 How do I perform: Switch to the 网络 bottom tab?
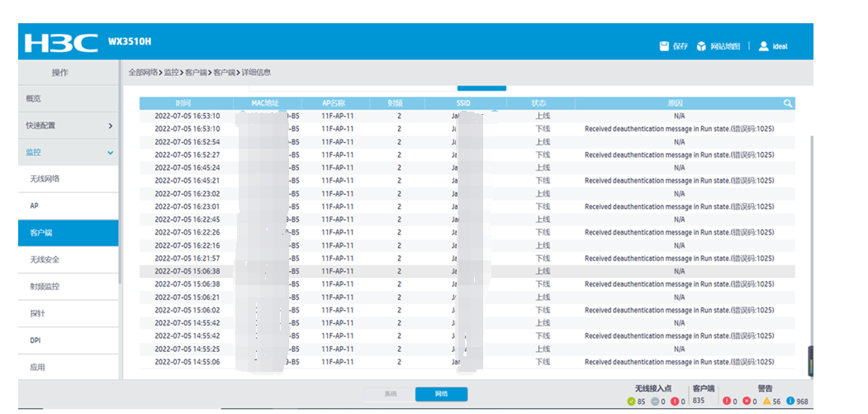[x=441, y=394]
